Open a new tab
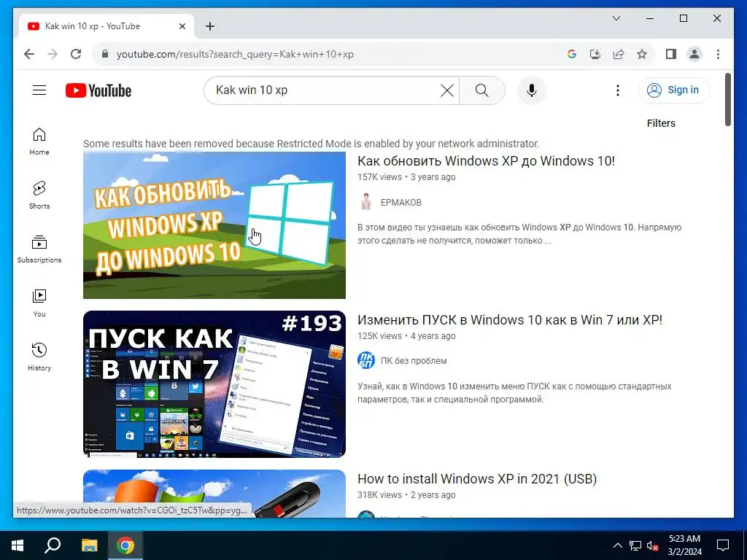 point(209,26)
